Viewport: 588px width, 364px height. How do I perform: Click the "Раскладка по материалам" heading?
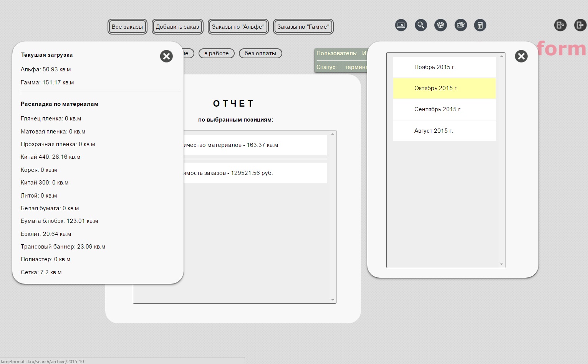coord(60,104)
